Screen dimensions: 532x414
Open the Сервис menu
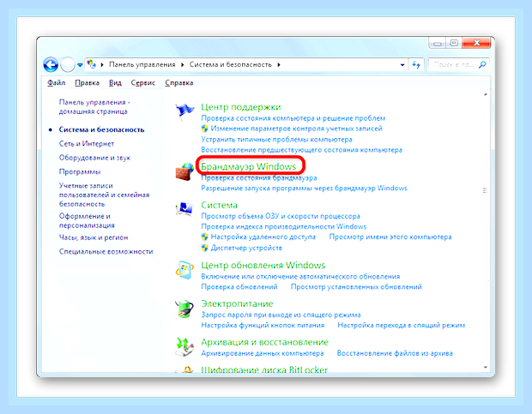tap(142, 82)
